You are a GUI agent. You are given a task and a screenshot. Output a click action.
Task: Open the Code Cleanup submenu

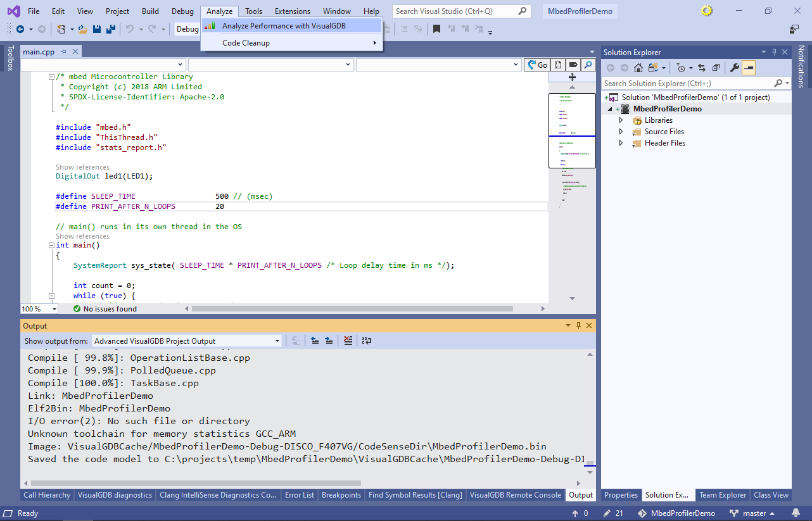tap(292, 42)
